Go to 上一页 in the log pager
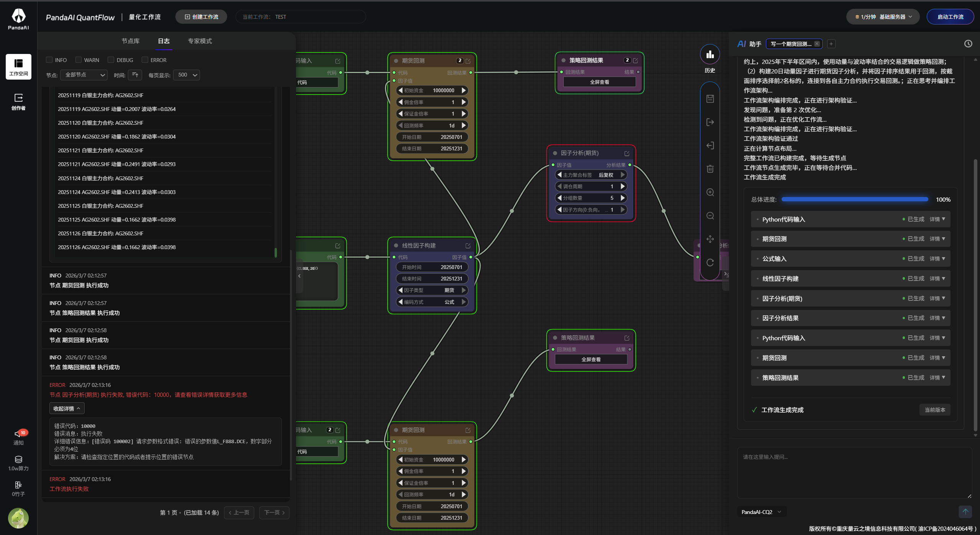The height and width of the screenshot is (535, 980). point(239,512)
